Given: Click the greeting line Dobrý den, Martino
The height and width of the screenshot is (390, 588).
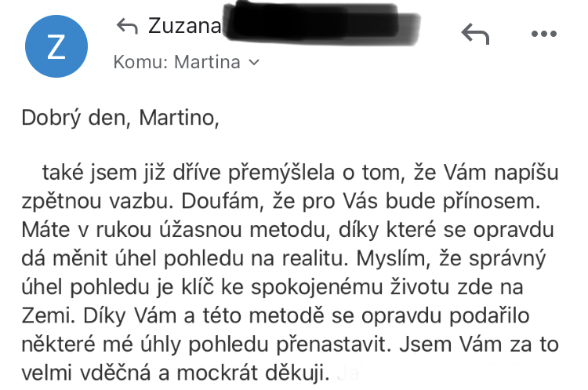Looking at the screenshot, I should pos(120,118).
